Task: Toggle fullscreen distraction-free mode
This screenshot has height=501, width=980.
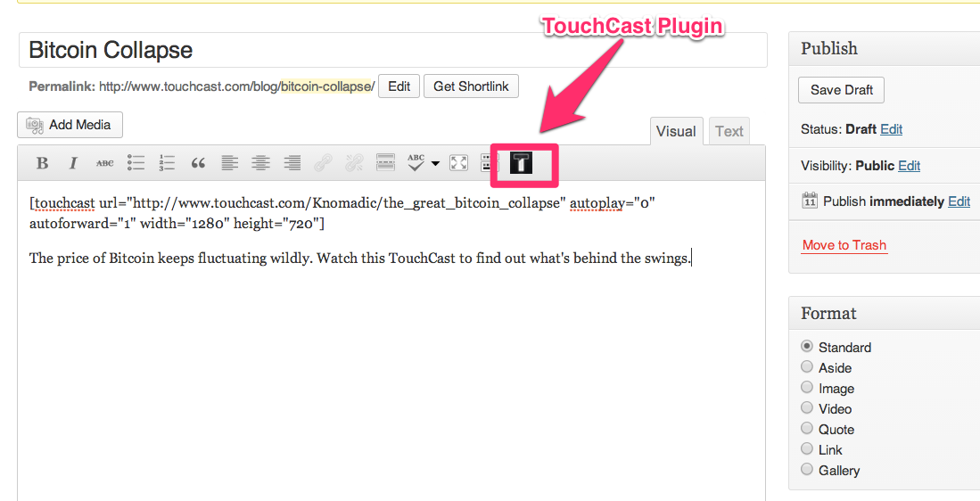Action: tap(458, 163)
